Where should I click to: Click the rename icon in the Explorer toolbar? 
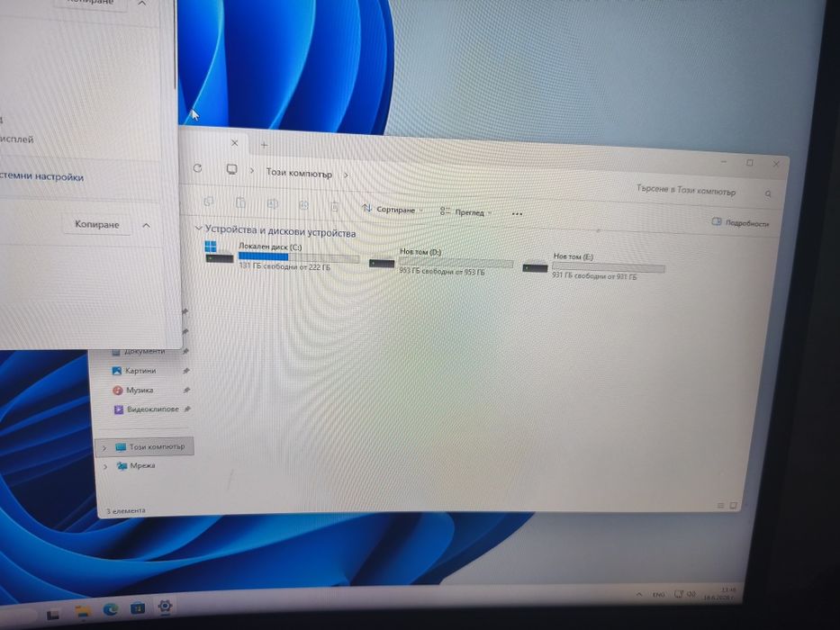point(272,203)
